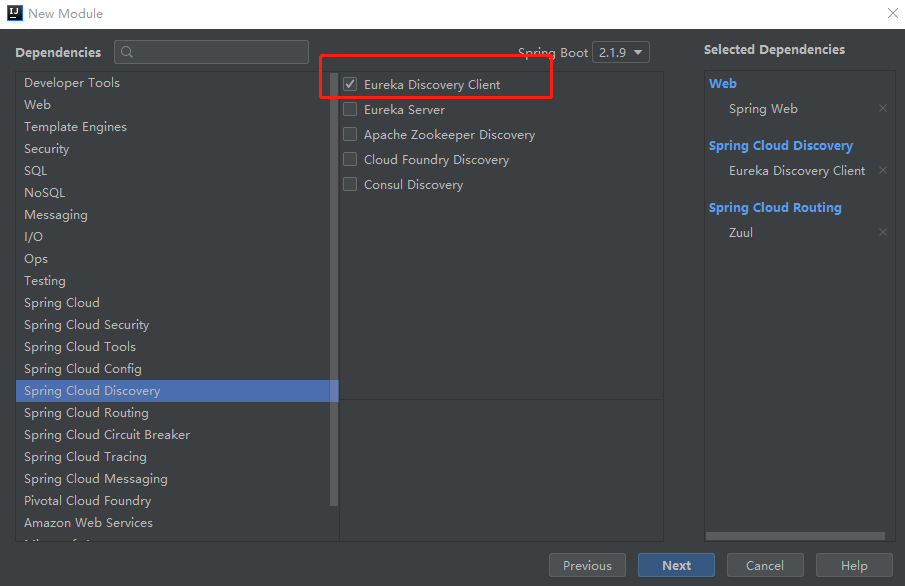Screen dimensions: 905x586
Task: Open the Spring Boot version dropdown
Action: point(620,53)
